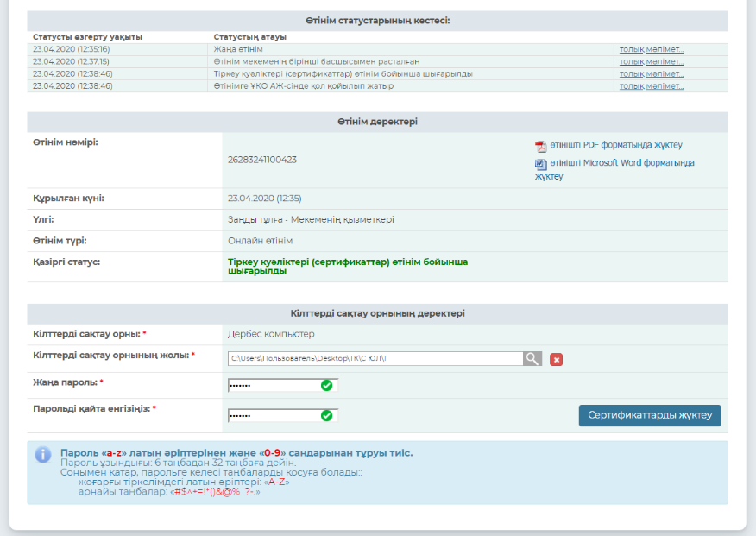
Task: Click the green current status text
Action: (x=347, y=266)
